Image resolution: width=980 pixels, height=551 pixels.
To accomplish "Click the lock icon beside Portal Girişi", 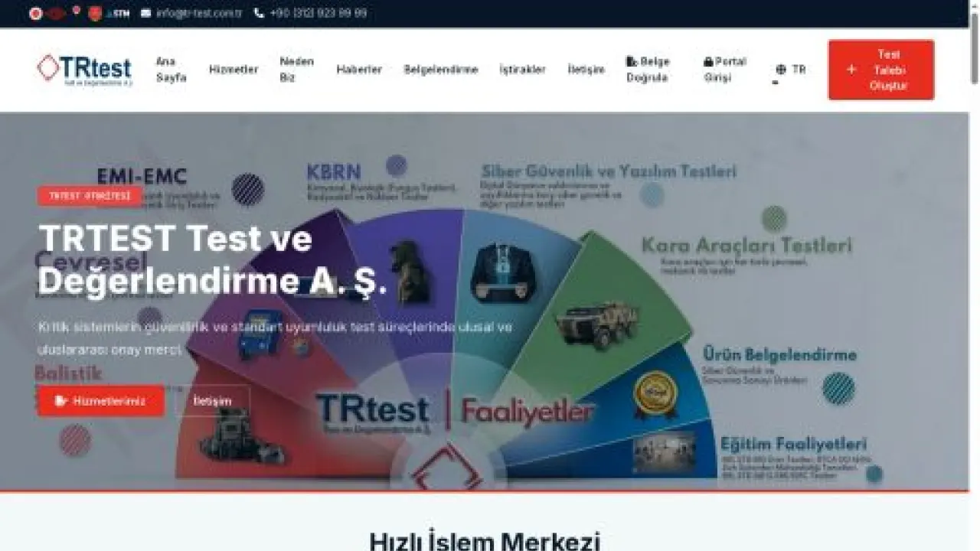I will pyautogui.click(x=708, y=61).
